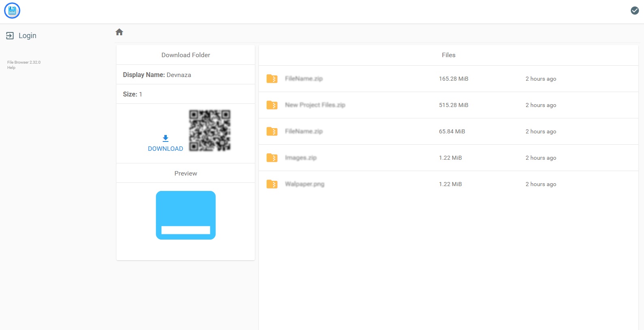Click the blue preview thumbnail
Screen dimensions: 644x330
click(185, 215)
